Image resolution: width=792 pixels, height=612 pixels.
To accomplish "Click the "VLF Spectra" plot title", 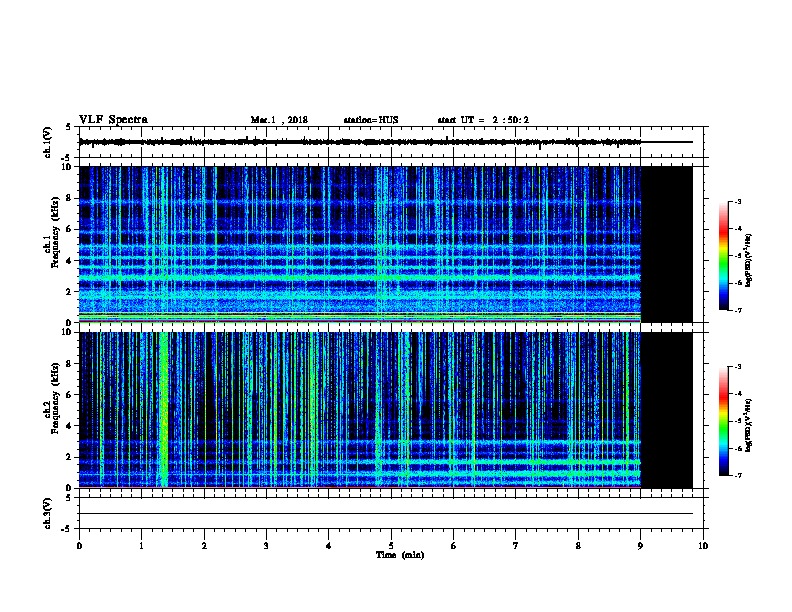I will (113, 120).
